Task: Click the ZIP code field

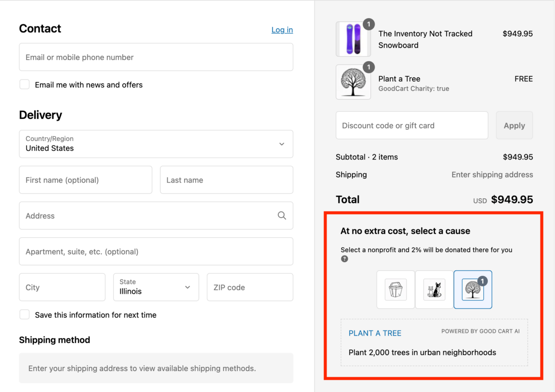Action: tap(250, 287)
